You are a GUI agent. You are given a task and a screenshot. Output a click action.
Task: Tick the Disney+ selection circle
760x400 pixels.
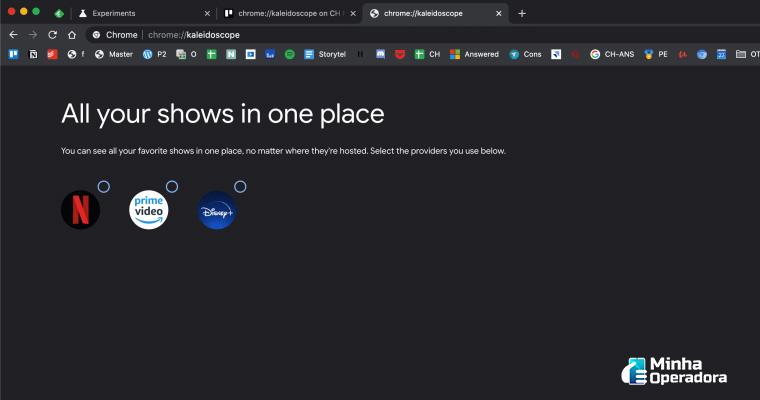tap(240, 187)
